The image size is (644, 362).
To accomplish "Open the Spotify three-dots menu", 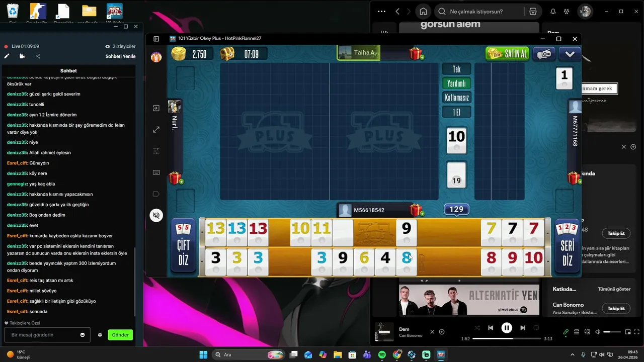I will [x=381, y=12].
